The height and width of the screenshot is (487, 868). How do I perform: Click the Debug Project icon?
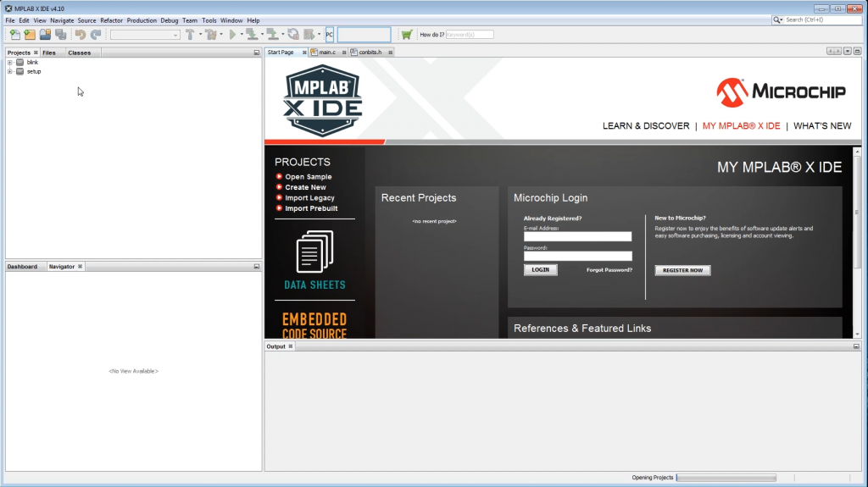[309, 35]
